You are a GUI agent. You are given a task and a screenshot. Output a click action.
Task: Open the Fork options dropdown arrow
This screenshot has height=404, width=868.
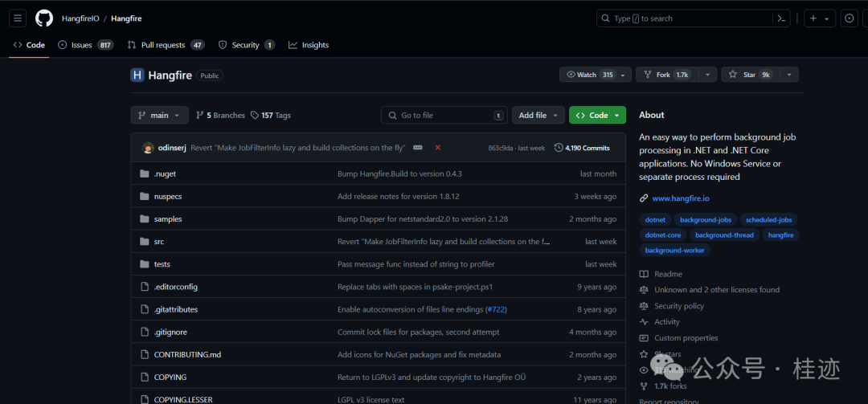point(707,75)
